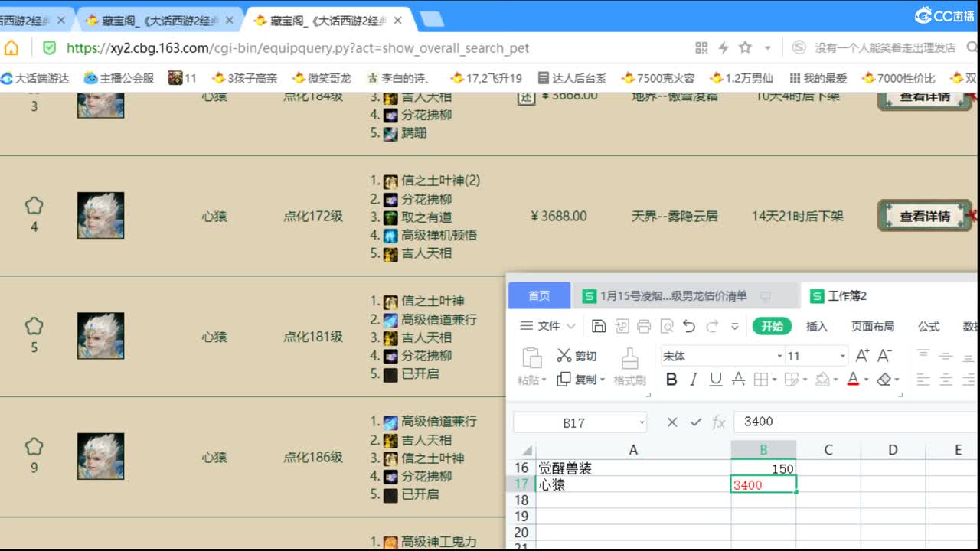Toggle Strikethrough formatting
Screen dimensions: 980x551
(x=738, y=379)
